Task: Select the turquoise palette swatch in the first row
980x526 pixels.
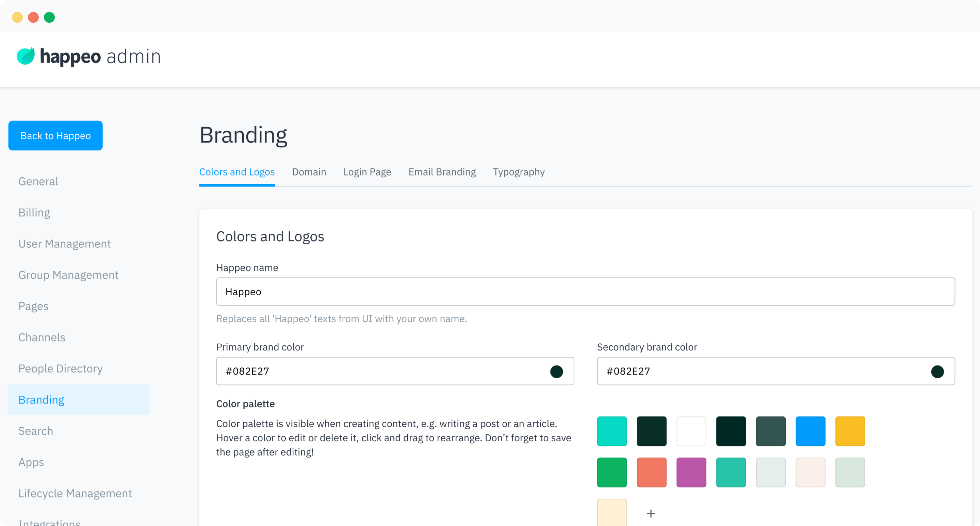Action: [x=612, y=431]
